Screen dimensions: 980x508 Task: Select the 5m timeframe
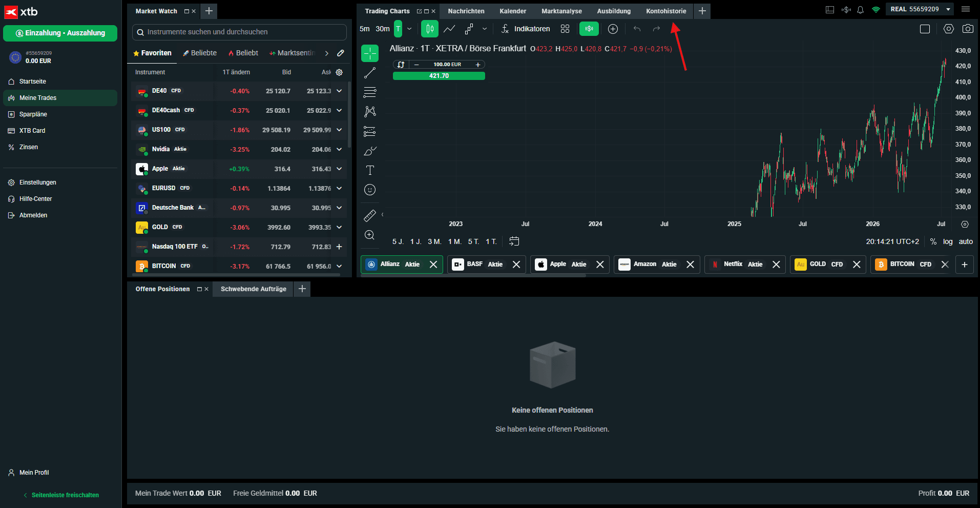click(365, 29)
